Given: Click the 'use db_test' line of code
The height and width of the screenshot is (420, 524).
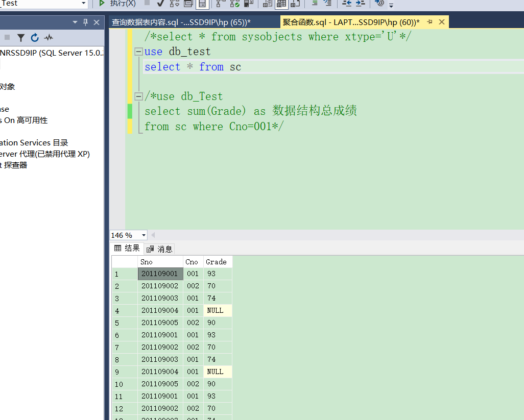Looking at the screenshot, I should [177, 52].
